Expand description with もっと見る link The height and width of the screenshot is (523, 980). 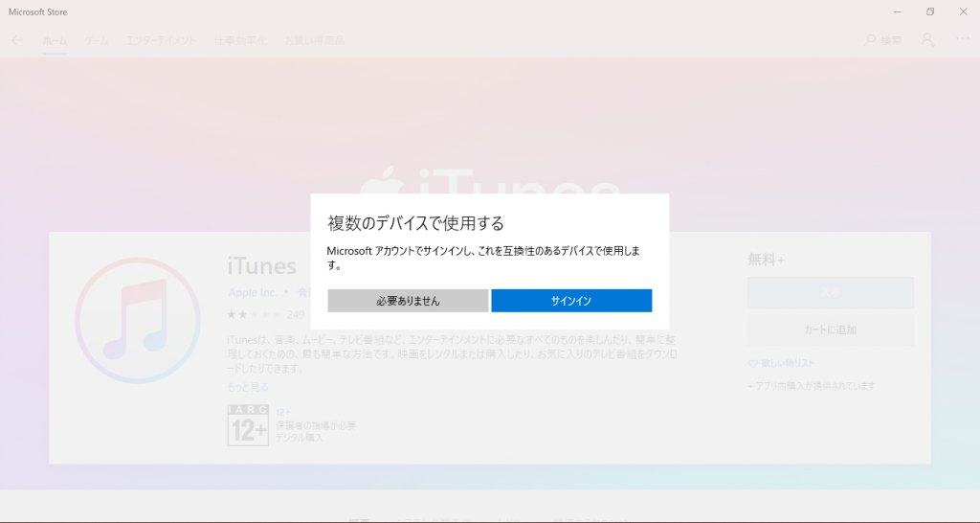tap(247, 387)
